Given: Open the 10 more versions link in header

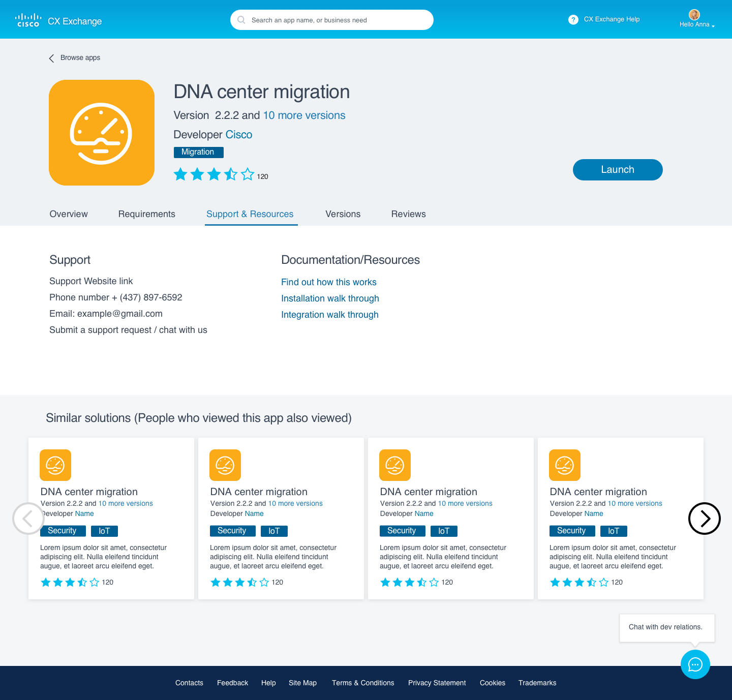Looking at the screenshot, I should click(x=304, y=115).
